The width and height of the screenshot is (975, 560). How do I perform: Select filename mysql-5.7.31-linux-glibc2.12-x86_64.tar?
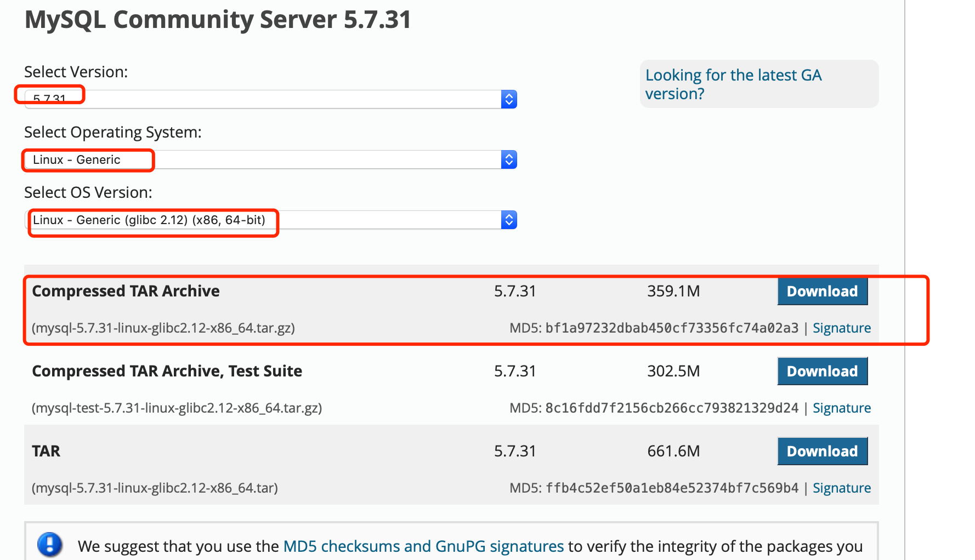click(155, 488)
